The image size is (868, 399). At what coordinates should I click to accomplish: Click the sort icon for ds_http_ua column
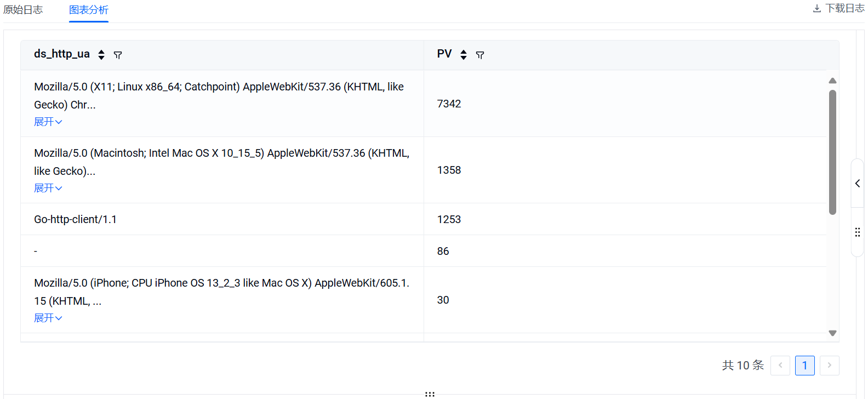point(101,55)
